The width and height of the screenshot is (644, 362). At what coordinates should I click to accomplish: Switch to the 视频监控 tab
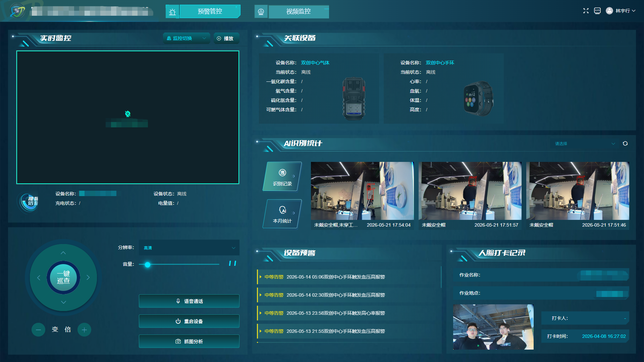coord(299,11)
